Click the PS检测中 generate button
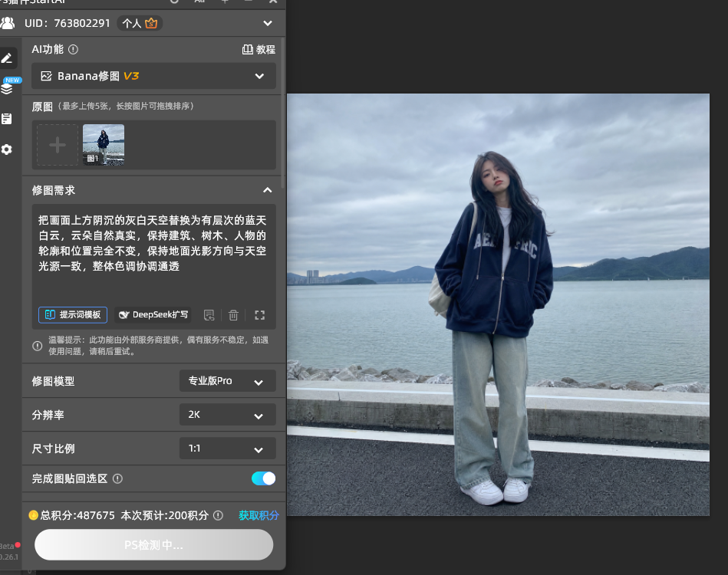 click(153, 545)
